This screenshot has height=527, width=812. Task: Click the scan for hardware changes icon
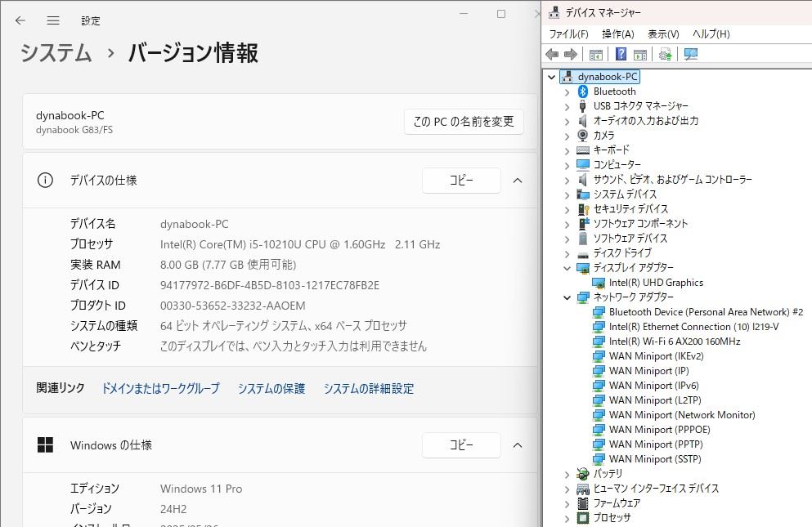point(691,55)
